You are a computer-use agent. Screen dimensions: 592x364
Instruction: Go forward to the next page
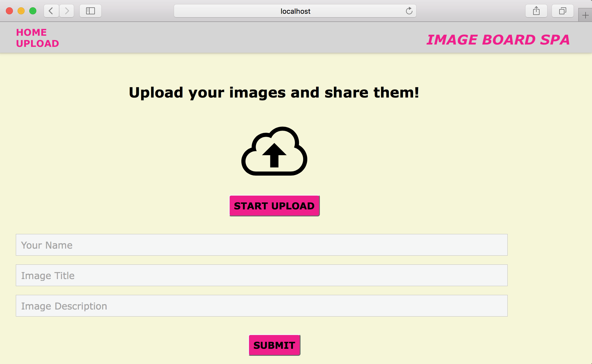tap(67, 11)
